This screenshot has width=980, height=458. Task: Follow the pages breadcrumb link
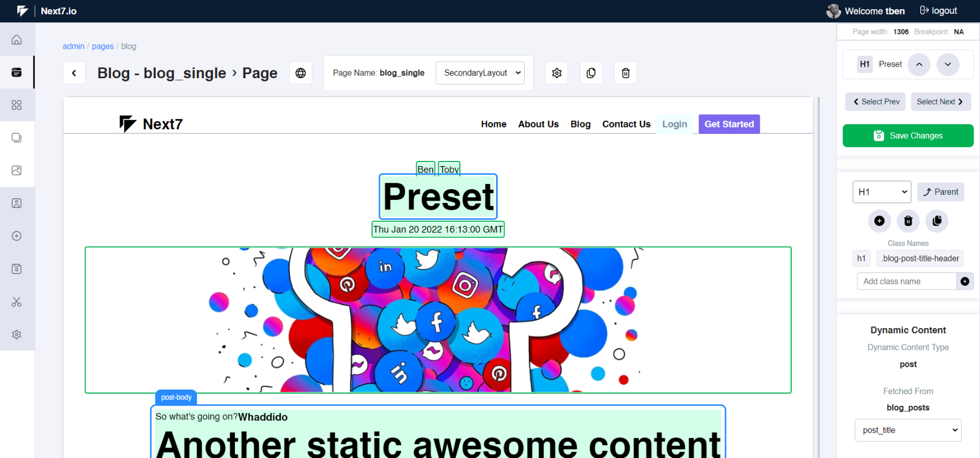pyautogui.click(x=103, y=46)
